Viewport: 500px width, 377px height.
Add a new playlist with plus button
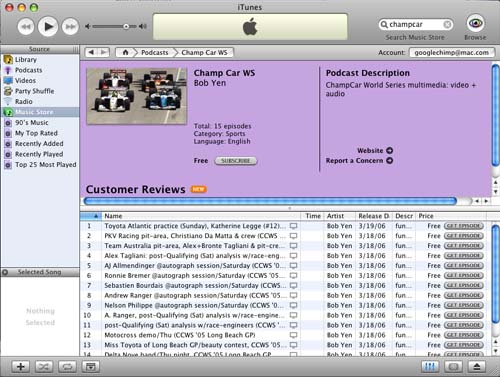[x=21, y=367]
